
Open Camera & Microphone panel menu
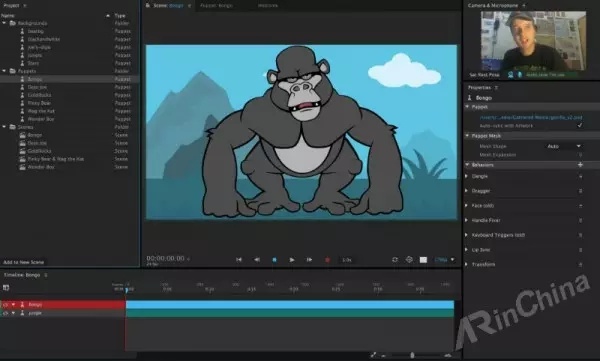tap(523, 5)
